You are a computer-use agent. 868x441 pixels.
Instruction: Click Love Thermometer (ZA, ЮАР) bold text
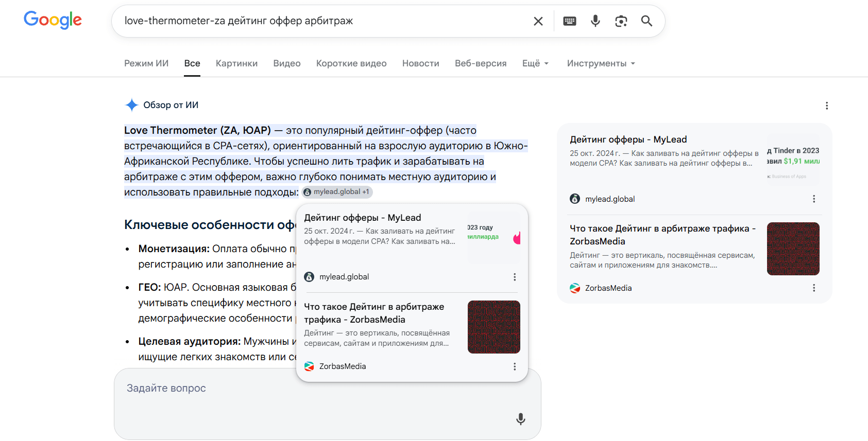coord(197,130)
